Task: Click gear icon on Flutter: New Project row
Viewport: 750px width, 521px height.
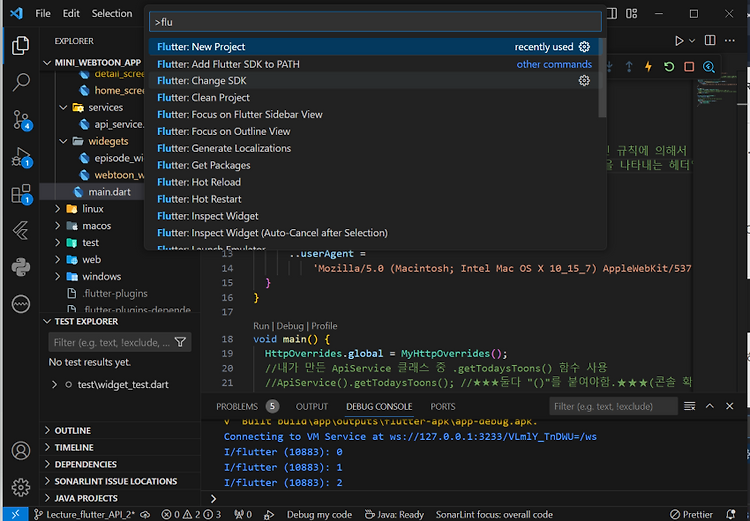Action: click(584, 47)
